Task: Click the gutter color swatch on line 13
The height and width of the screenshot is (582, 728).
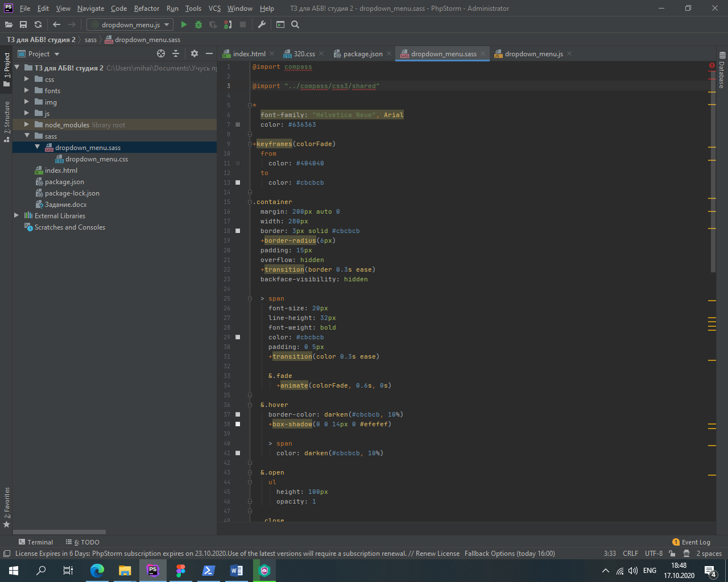Action: click(238, 182)
